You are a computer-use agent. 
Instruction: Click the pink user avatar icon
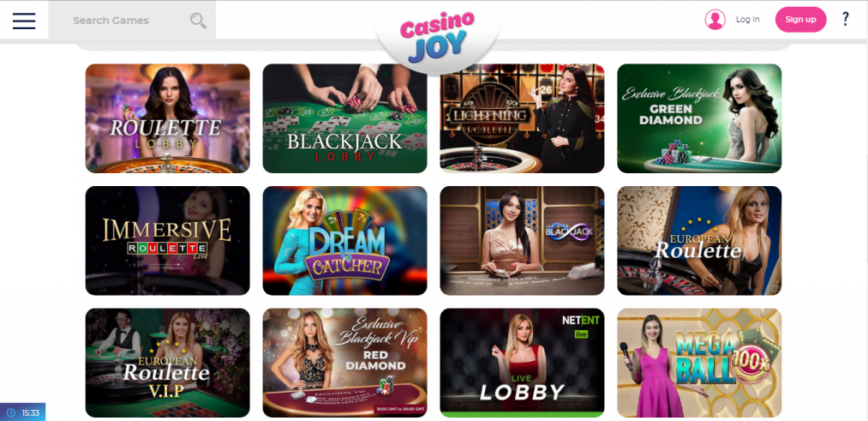715,20
